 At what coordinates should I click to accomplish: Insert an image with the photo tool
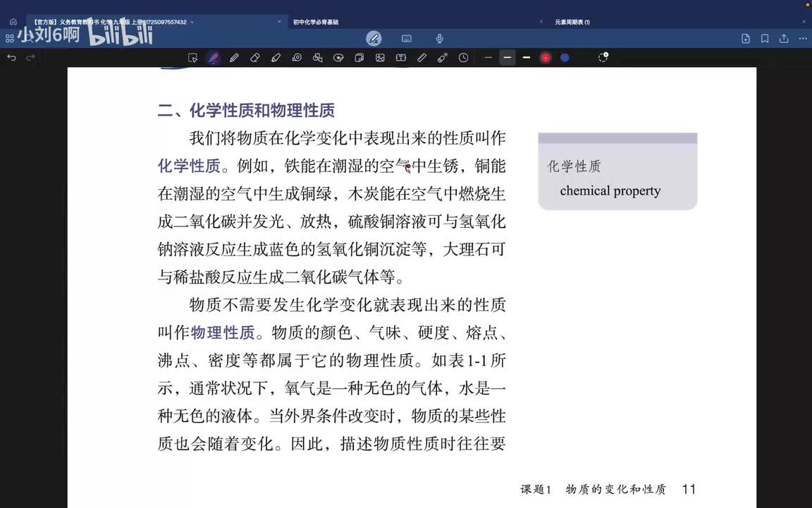click(380, 58)
